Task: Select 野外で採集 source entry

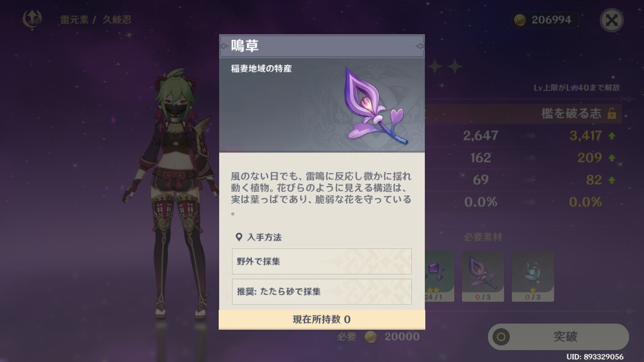Action: 322,262
